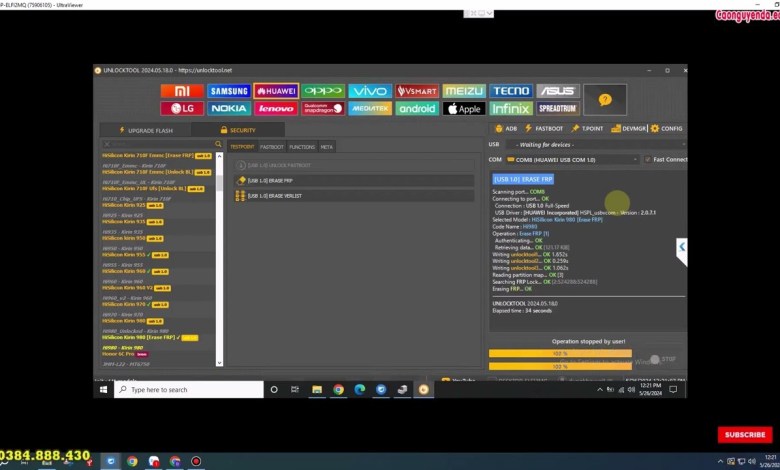Select Honor 6C Pro model entry

(125, 354)
